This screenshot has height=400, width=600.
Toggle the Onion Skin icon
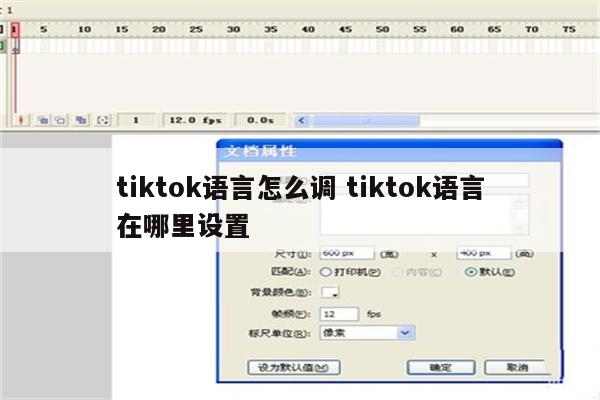pos(43,120)
